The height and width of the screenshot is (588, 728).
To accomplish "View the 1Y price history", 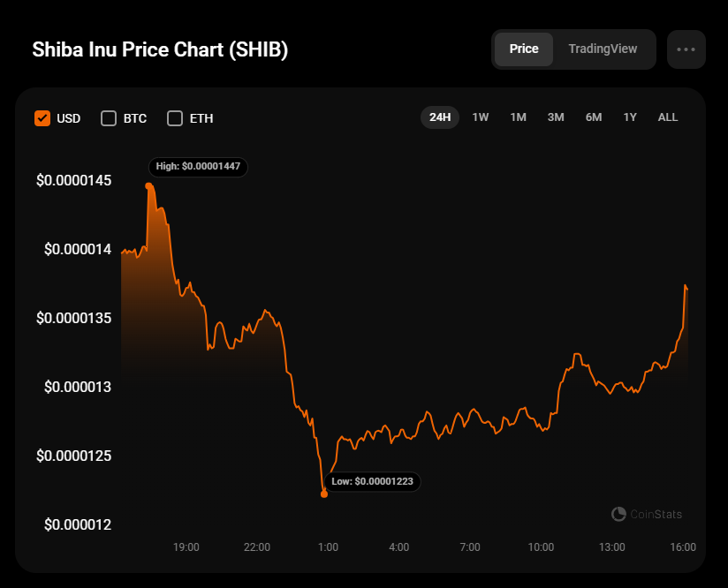I will click(630, 117).
